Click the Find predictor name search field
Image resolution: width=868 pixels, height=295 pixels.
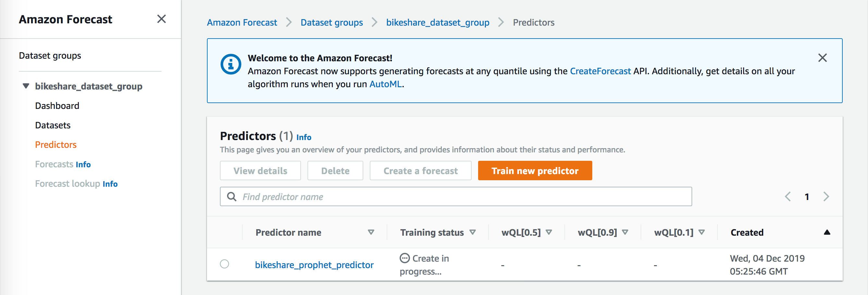click(x=455, y=196)
